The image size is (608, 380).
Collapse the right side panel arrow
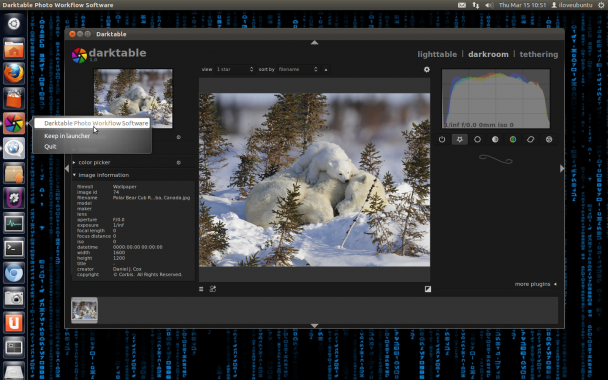point(562,168)
